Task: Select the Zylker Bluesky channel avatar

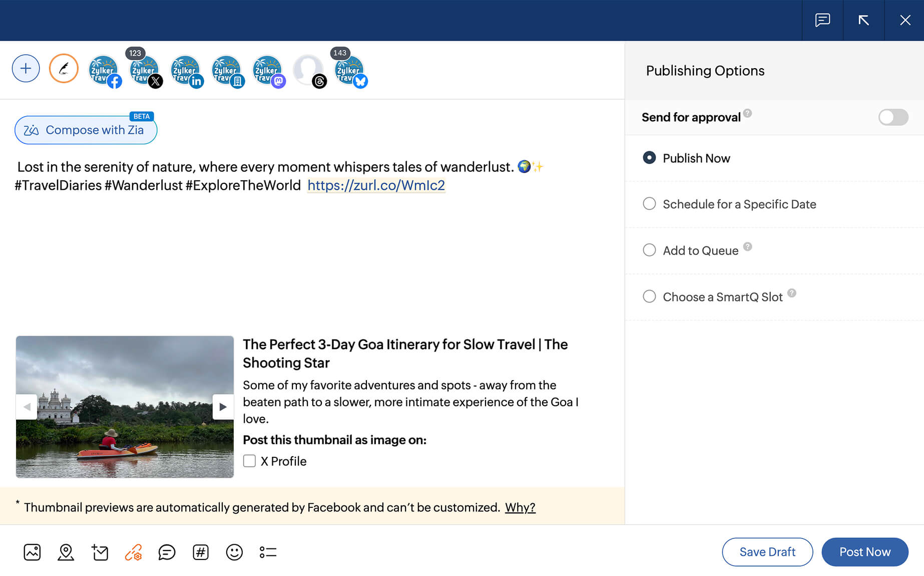Action: 350,71
